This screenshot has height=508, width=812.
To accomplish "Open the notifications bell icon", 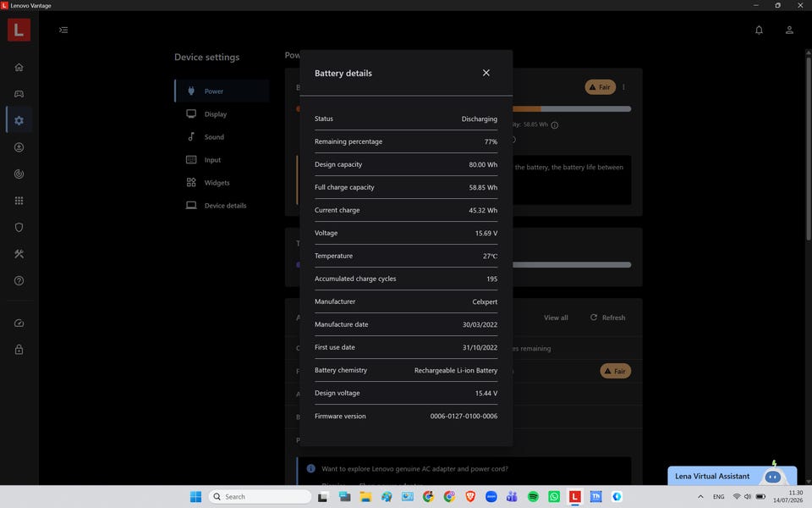I will click(x=759, y=30).
